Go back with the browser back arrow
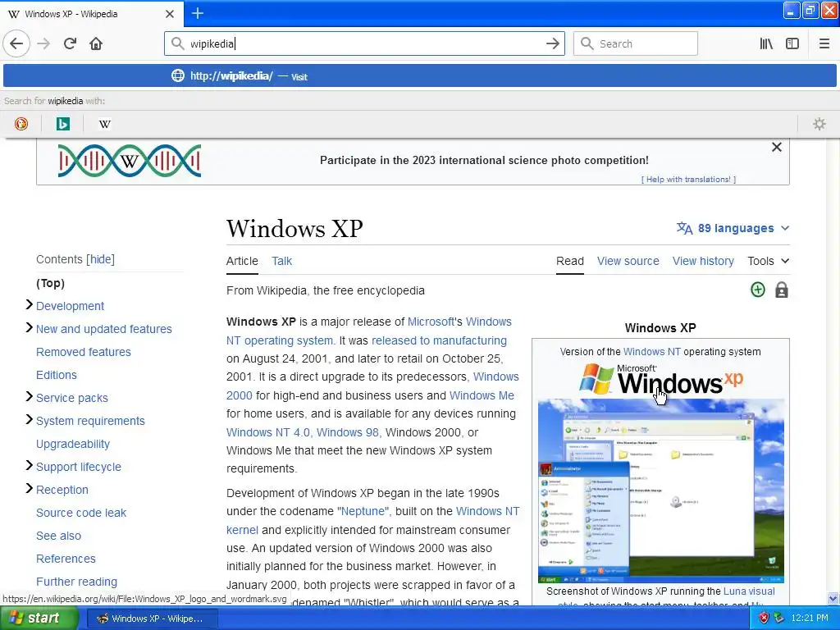The height and width of the screenshot is (630, 840). pos(16,44)
